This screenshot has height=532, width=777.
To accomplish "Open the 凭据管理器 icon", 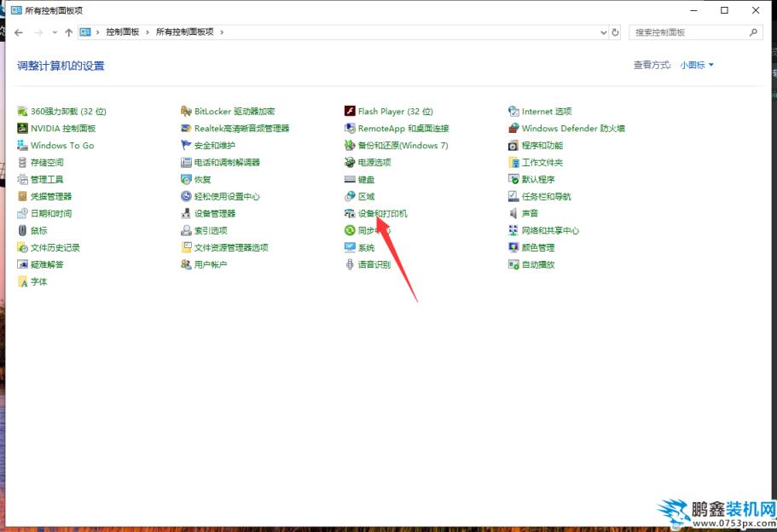I will (22, 196).
